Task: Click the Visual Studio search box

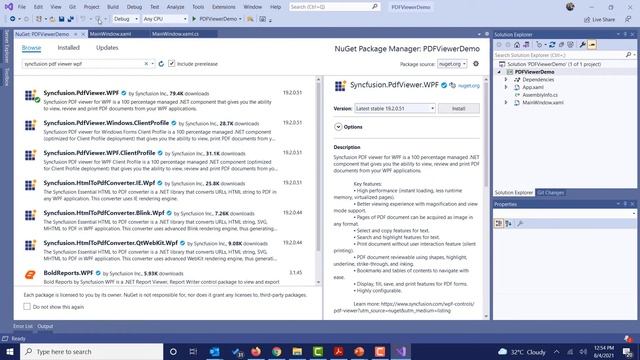Action: (334, 7)
